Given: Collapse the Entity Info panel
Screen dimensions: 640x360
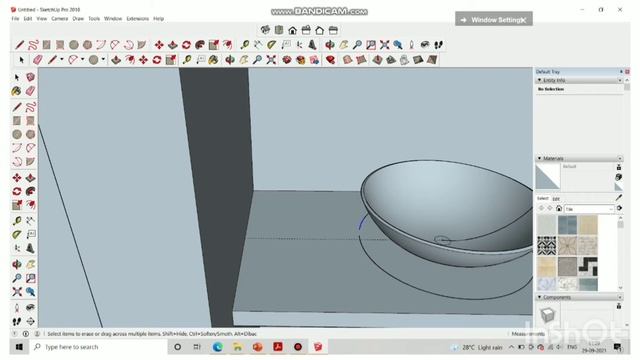Looking at the screenshot, I should [539, 80].
